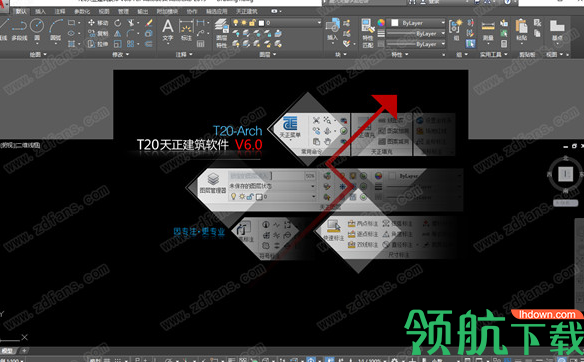The height and width of the screenshot is (362, 584).
Task: Click the rotate tool icon
Action: point(118,23)
